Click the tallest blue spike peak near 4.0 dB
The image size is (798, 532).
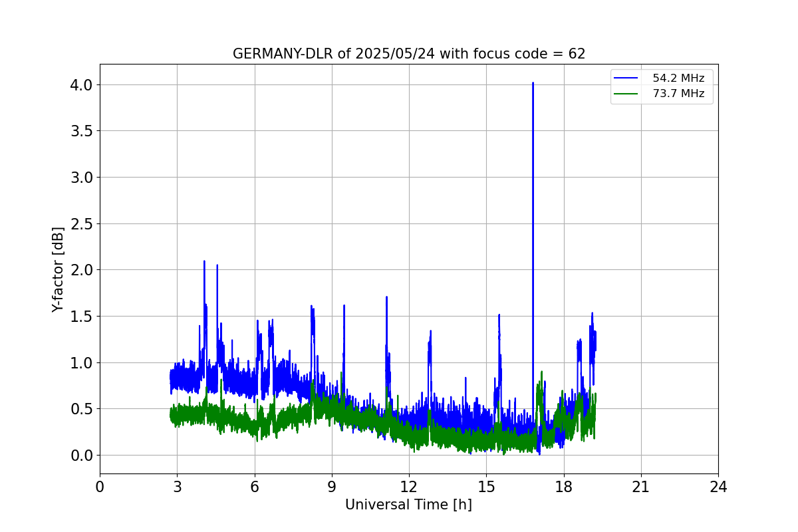click(533, 84)
